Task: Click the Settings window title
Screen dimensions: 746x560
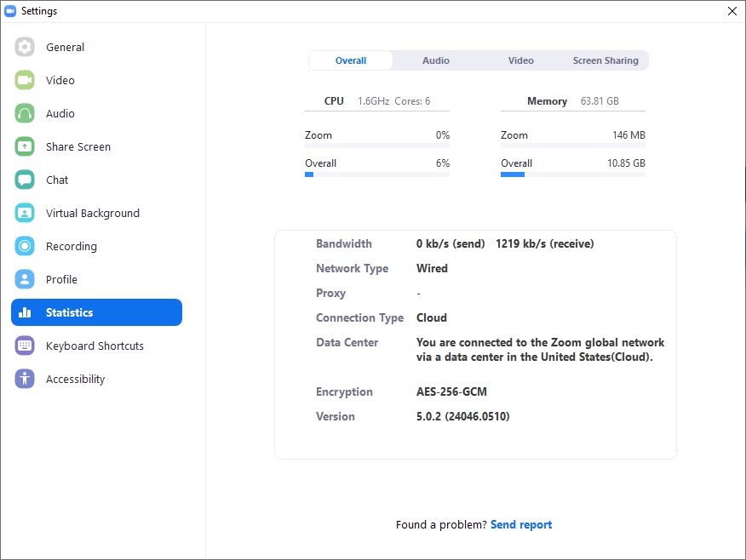Action: point(39,11)
